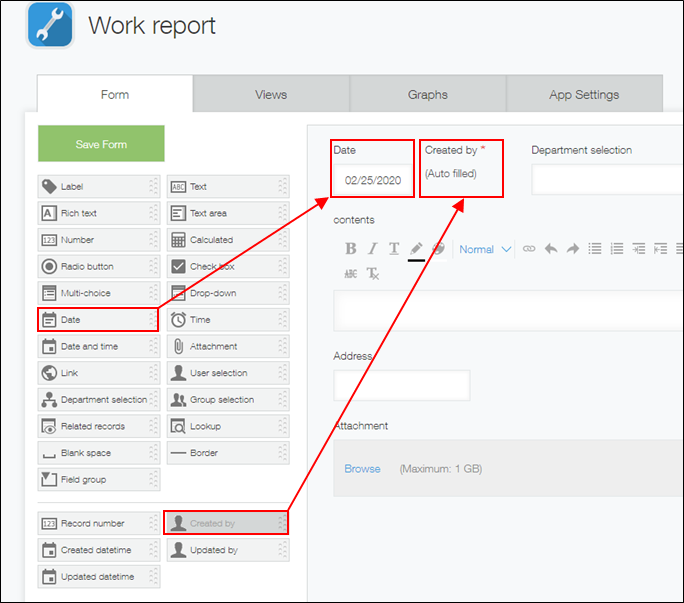Screen dimensions: 684x603
Task: Select the Updated datetime field item
Action: click(x=99, y=576)
